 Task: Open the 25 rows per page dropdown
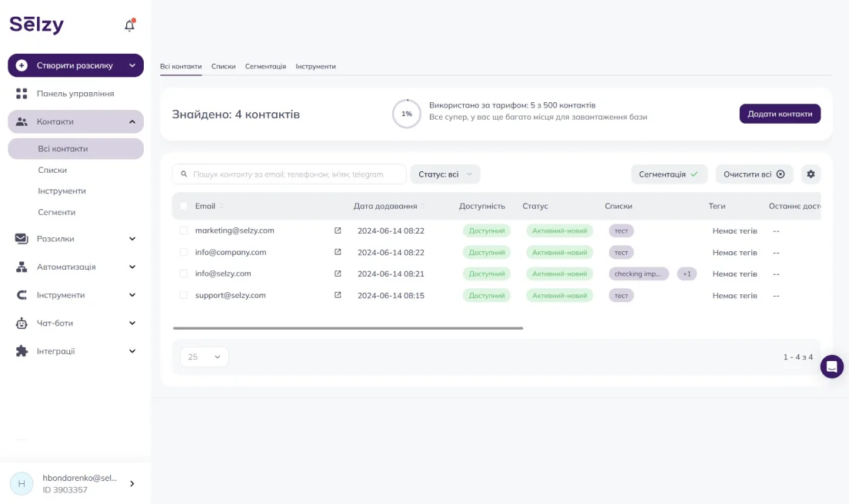[204, 357]
